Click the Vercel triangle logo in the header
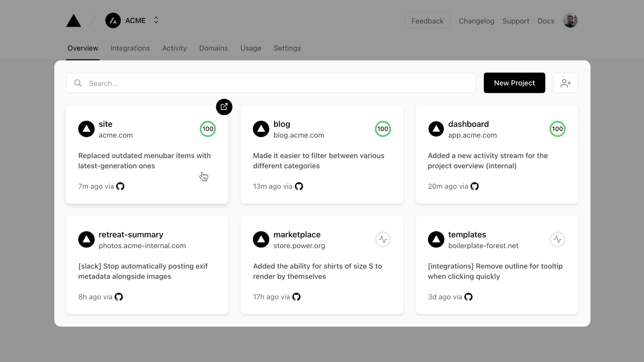 73,20
